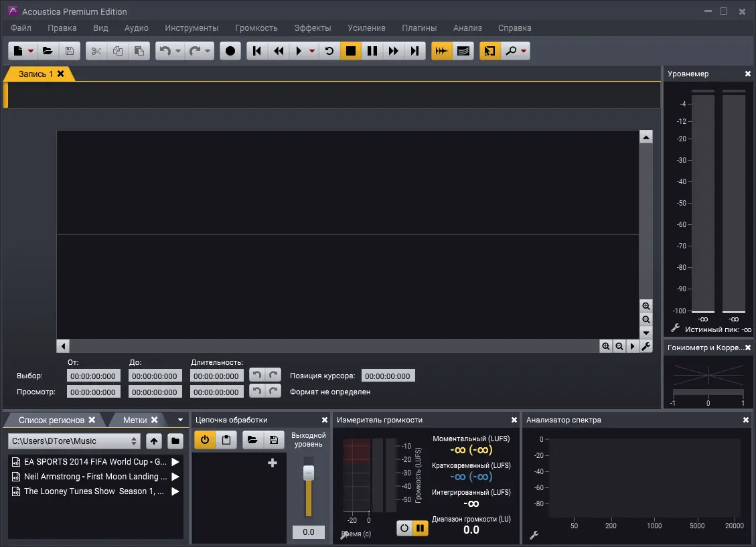Switch to the Метки tab

(x=135, y=420)
